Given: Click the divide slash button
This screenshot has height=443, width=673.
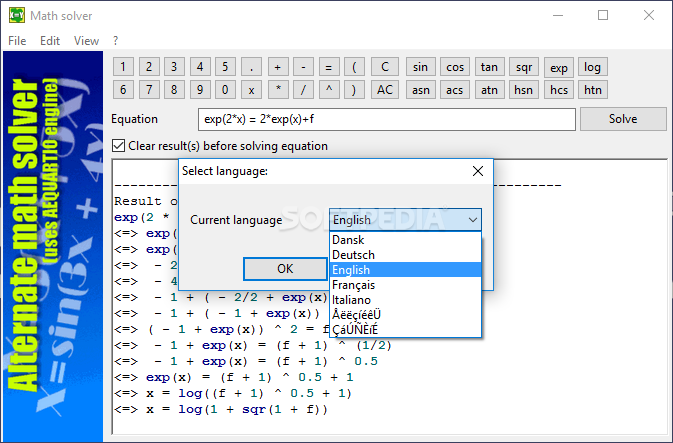Looking at the screenshot, I should (303, 90).
